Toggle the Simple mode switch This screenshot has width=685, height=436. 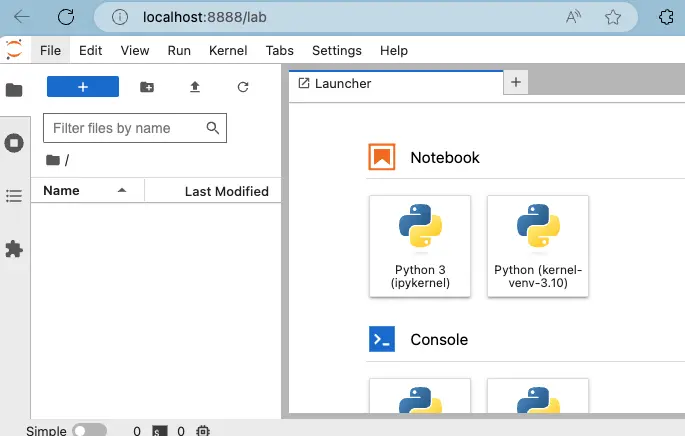coord(90,430)
